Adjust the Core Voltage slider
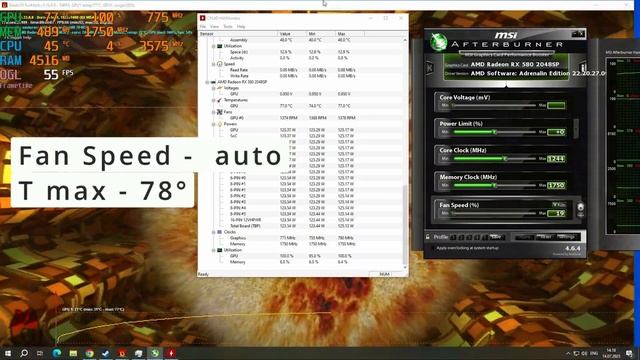 click(x=495, y=105)
